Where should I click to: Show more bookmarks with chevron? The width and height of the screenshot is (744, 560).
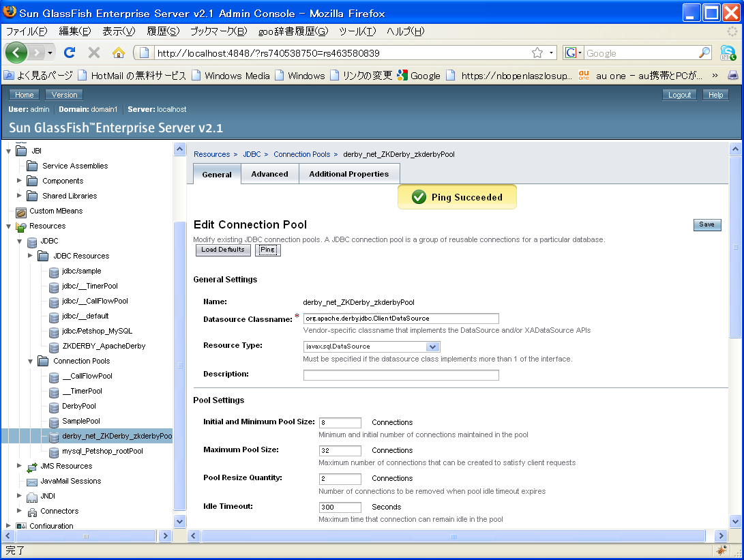tap(715, 76)
